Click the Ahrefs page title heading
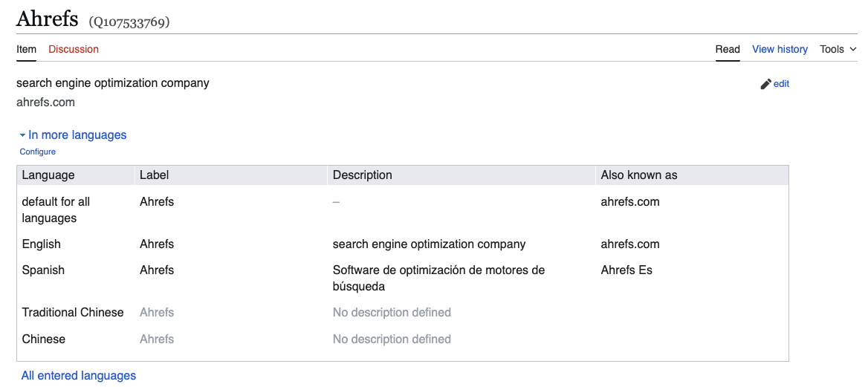The height and width of the screenshot is (387, 868). click(47, 19)
